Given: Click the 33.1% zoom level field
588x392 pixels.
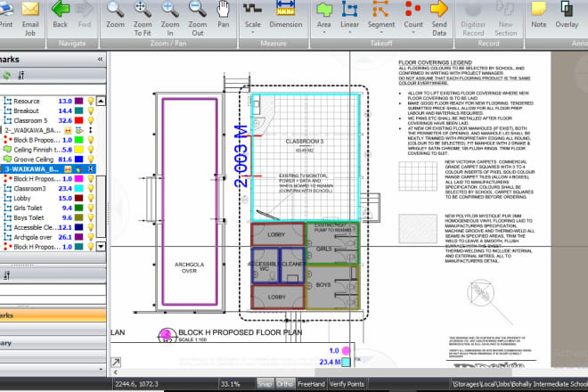Looking at the screenshot, I should [230, 384].
